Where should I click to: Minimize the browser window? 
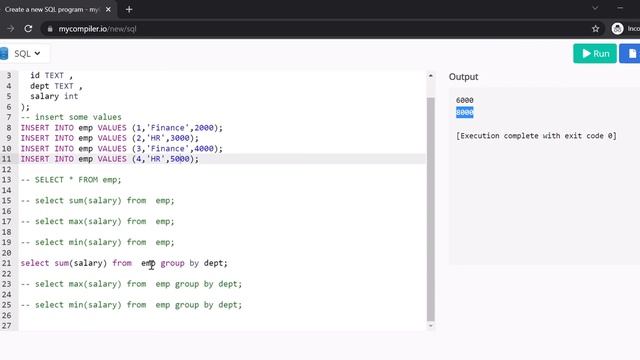(620, 8)
